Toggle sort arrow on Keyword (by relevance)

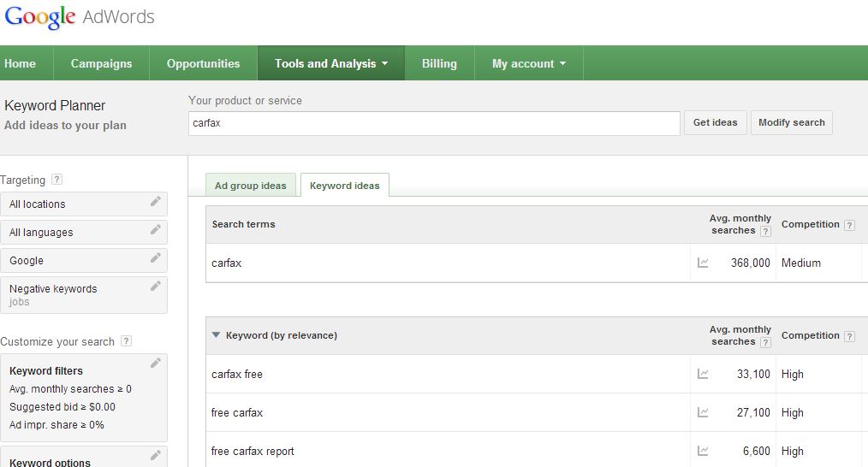[x=216, y=334]
